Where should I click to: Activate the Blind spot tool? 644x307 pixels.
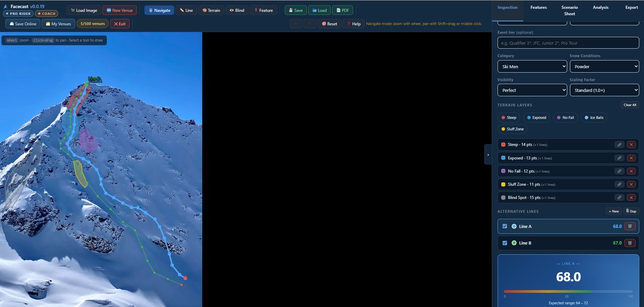pyautogui.click(x=237, y=10)
